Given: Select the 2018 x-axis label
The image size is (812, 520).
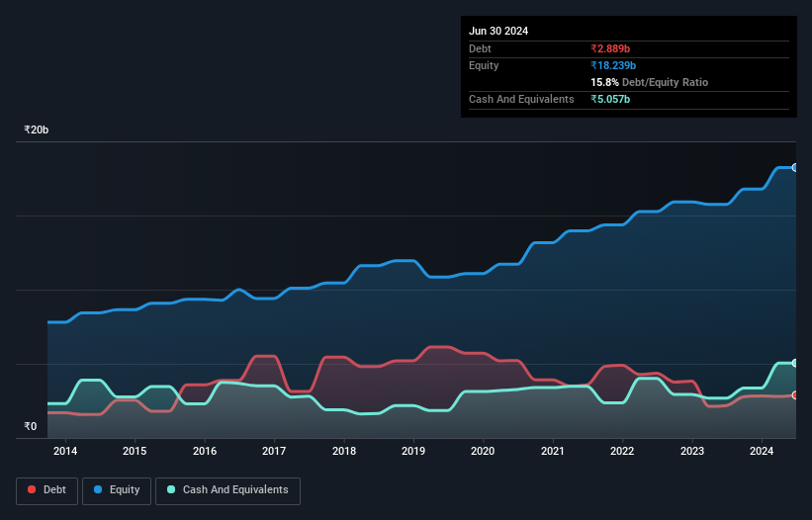Looking at the screenshot, I should click(344, 451).
